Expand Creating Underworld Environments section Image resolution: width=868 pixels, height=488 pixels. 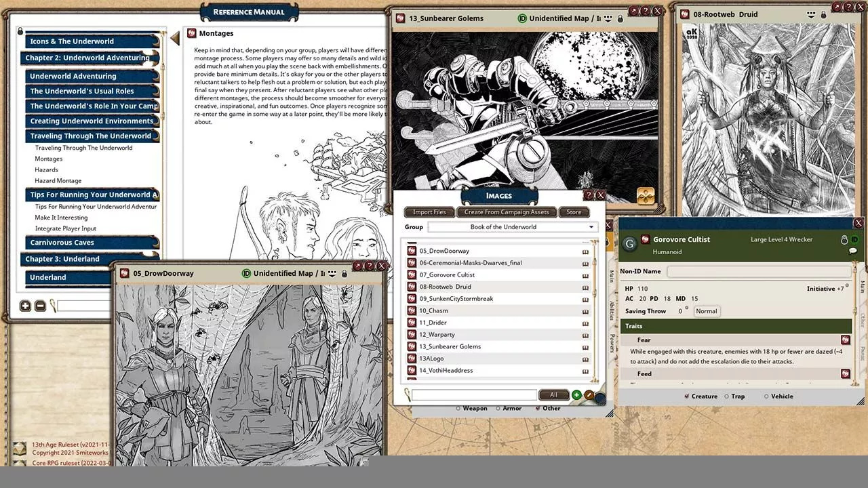tap(92, 121)
